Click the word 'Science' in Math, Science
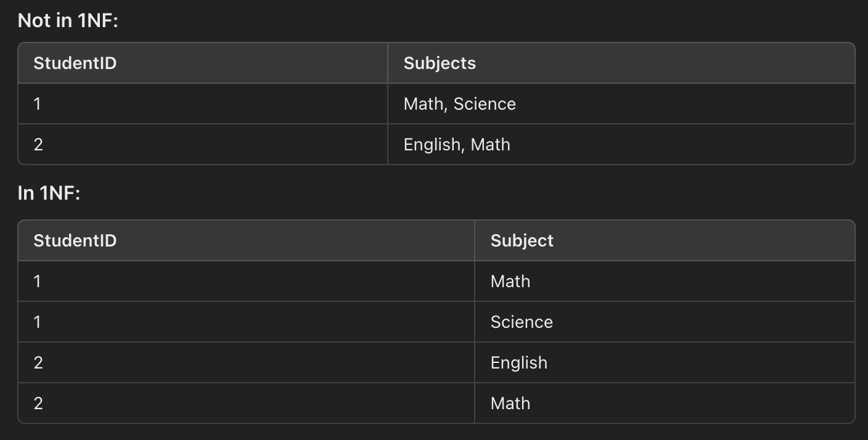868x440 pixels. 485,104
